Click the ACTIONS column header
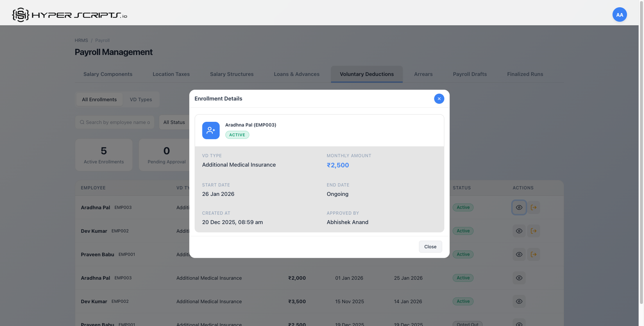This screenshot has height=326, width=644. pos(523,188)
